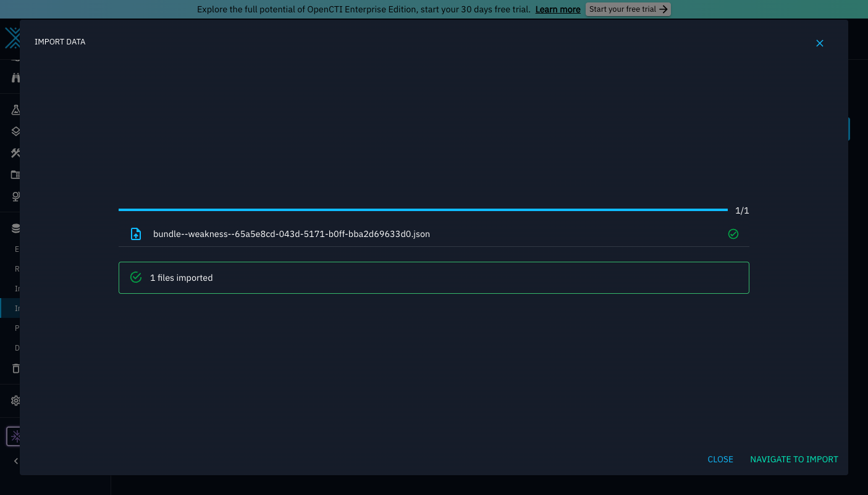Open Trash from the sidebar
This screenshot has height=495, width=868.
15,368
